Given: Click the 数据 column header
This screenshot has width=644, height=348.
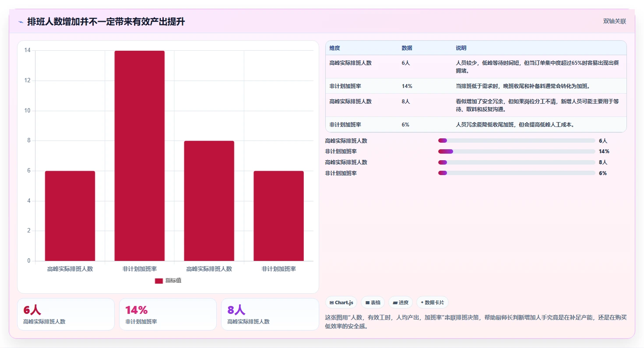Looking at the screenshot, I should 407,48.
